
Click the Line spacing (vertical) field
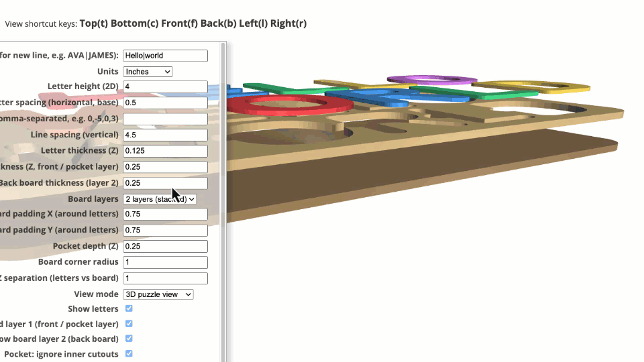point(165,135)
